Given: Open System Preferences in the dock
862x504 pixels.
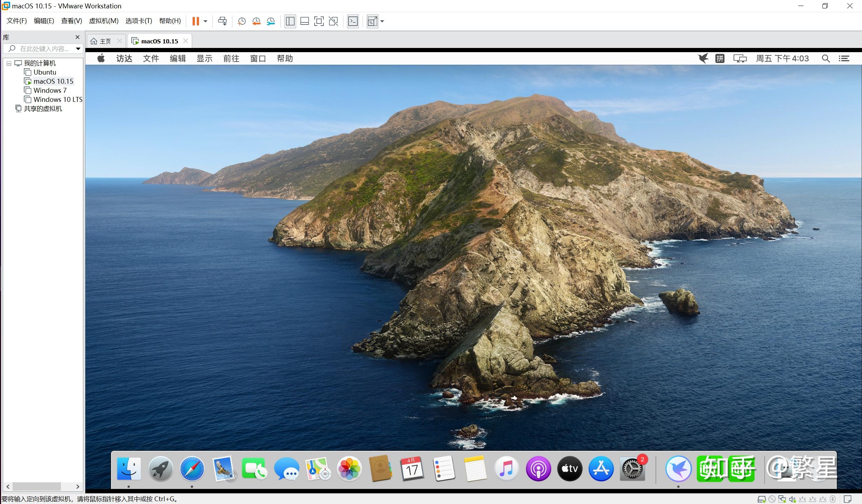Looking at the screenshot, I should [632, 469].
